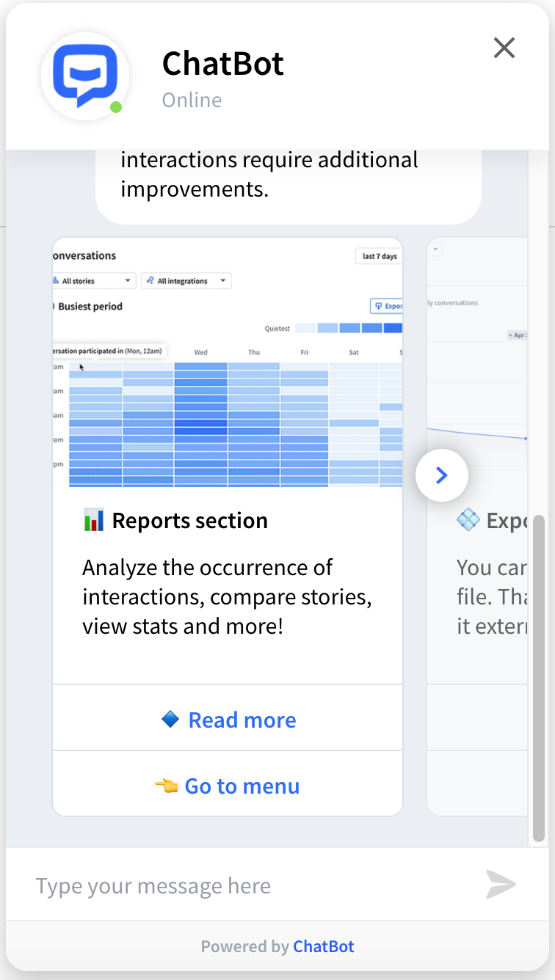Advance carousel with the right arrow
This screenshot has height=980, width=555.
[441, 475]
